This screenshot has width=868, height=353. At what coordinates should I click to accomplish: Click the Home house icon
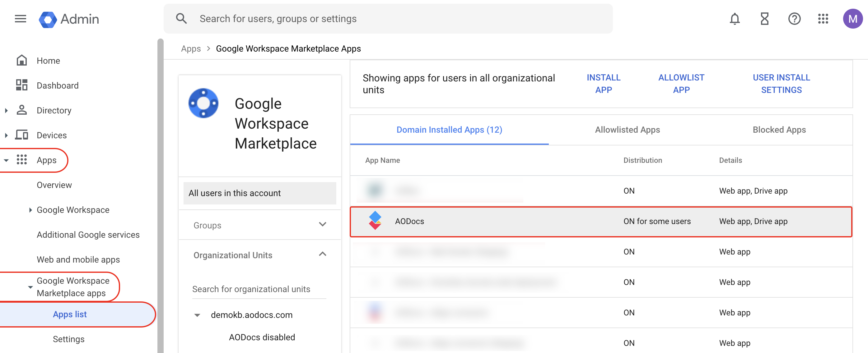[21, 60]
